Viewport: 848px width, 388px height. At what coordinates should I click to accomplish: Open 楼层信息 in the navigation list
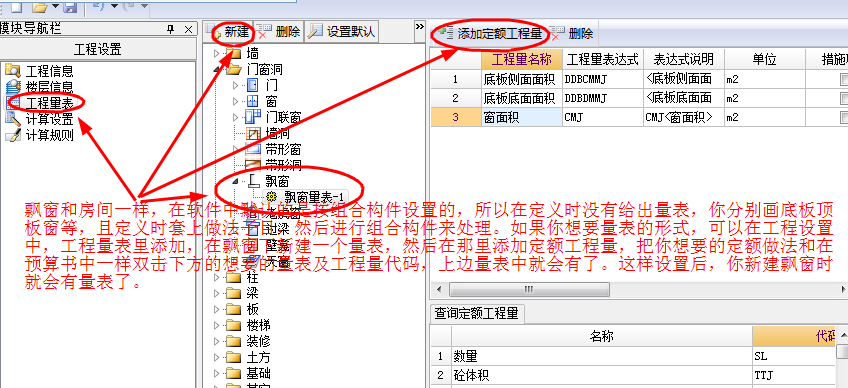[x=49, y=87]
